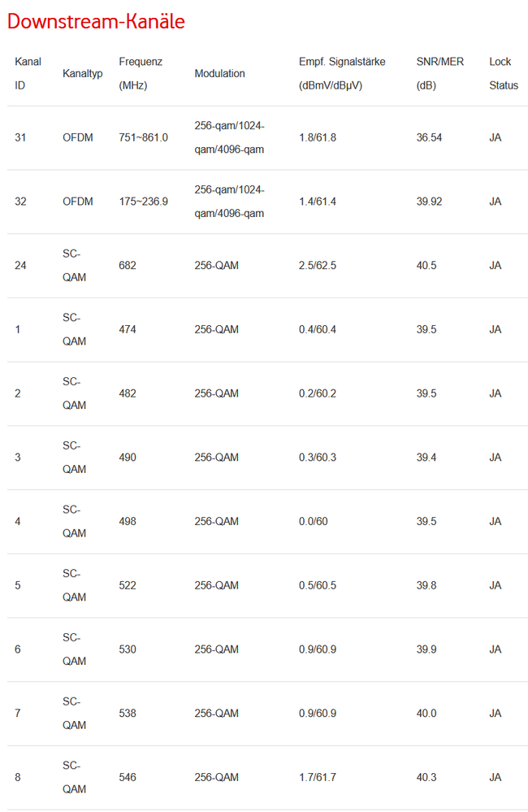Click channel ID 24 cell
This screenshot has height=812, width=528.
tap(21, 266)
